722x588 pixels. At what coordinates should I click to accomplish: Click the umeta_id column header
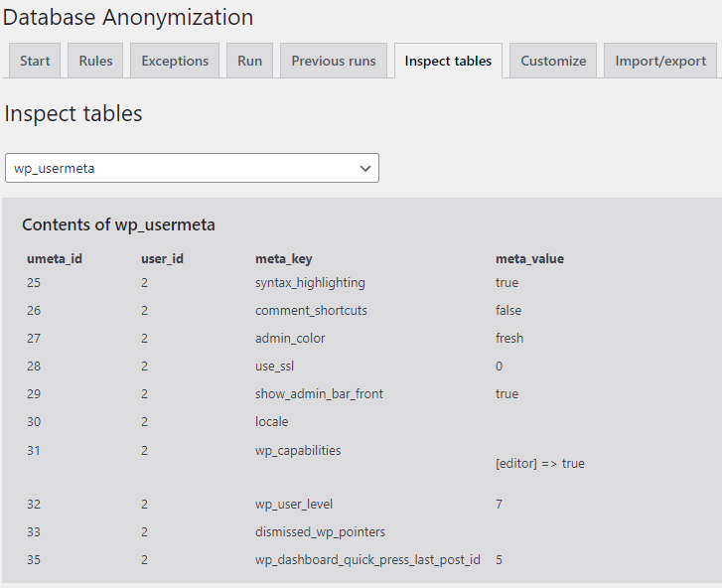click(x=55, y=258)
